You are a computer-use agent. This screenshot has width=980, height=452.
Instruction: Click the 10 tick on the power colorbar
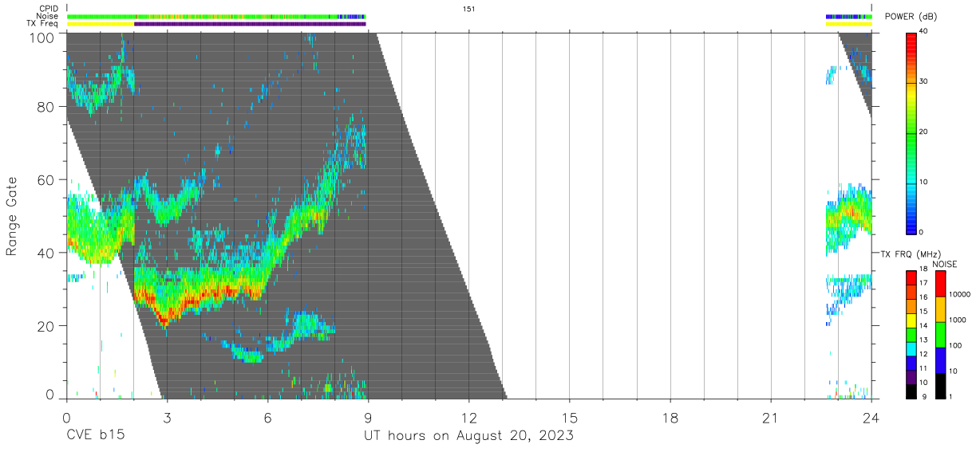[924, 182]
